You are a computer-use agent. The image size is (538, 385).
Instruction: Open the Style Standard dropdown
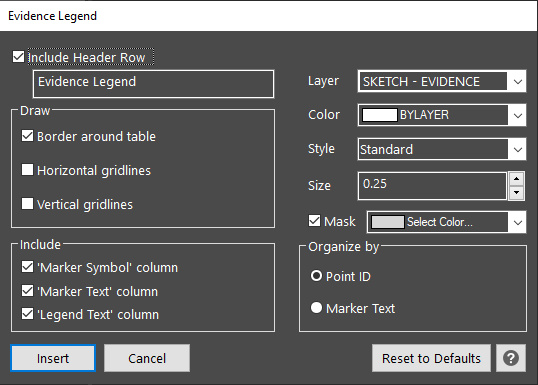click(442, 149)
